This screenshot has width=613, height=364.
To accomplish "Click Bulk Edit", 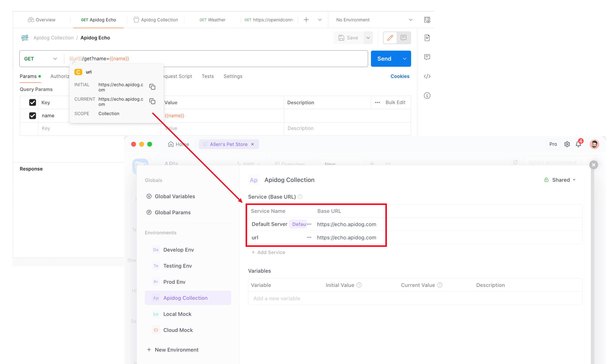I will coord(395,102).
